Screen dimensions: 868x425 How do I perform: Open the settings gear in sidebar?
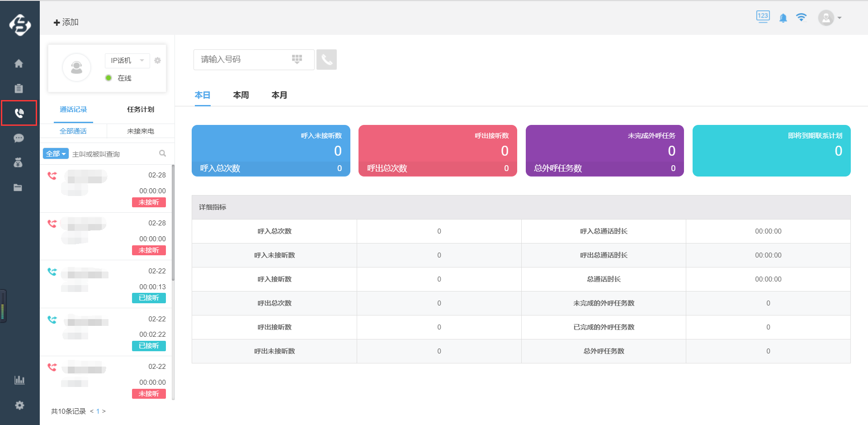point(19,405)
